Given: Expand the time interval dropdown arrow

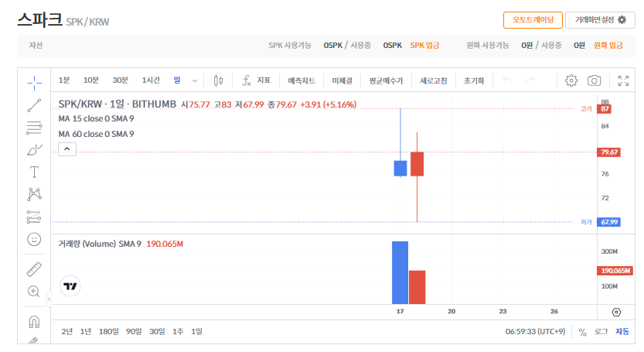Looking at the screenshot, I should 195,80.
